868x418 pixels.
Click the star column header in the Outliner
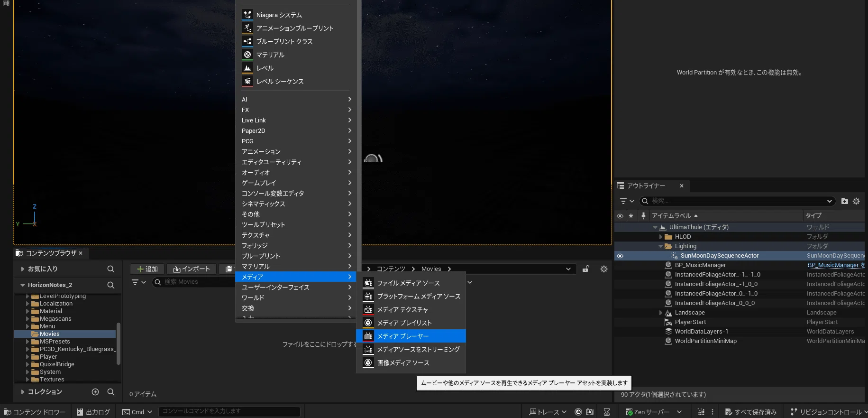(631, 216)
